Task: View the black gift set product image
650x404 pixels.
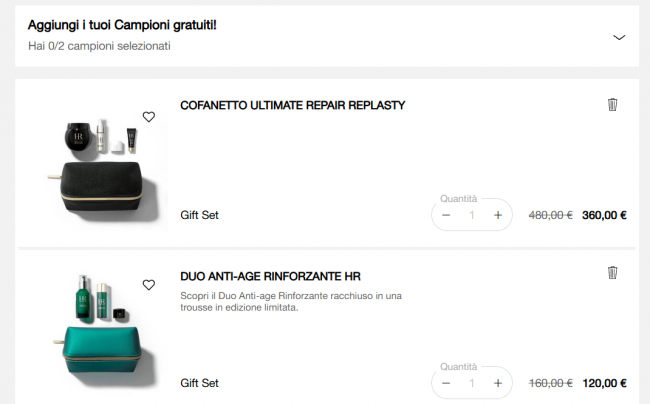Action: [x=102, y=165]
